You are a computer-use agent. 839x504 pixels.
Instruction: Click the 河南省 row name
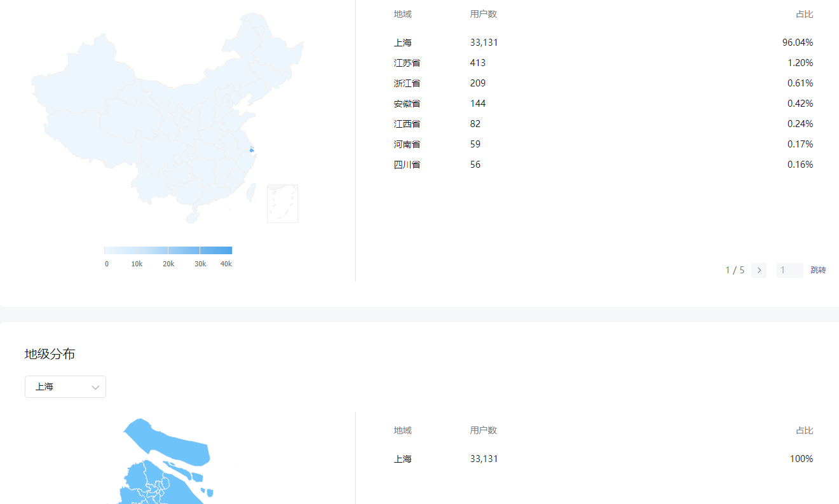tap(407, 144)
